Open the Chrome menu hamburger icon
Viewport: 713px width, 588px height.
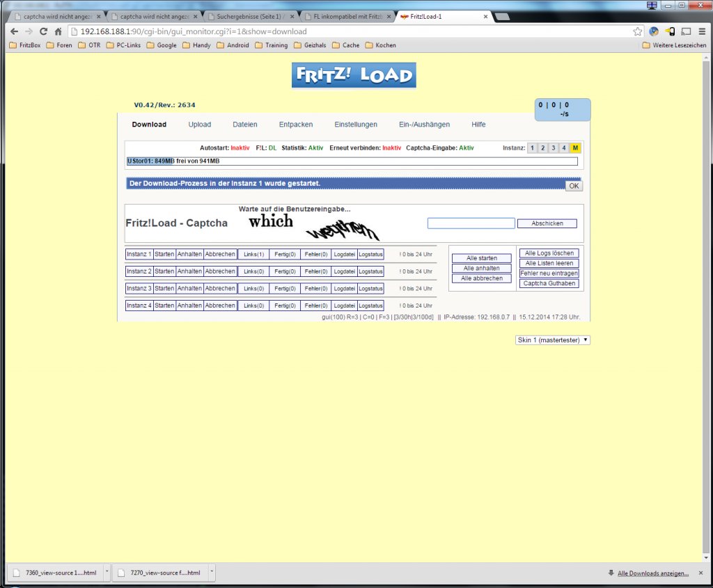pos(702,31)
